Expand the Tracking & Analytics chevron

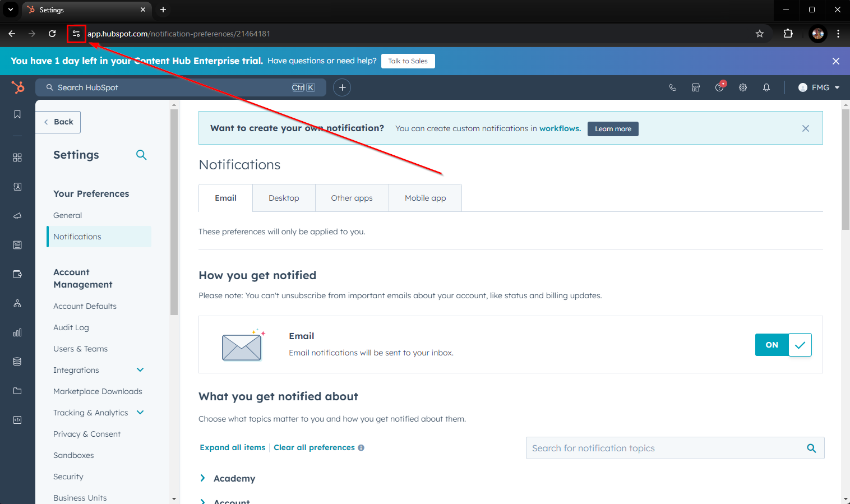(140, 413)
